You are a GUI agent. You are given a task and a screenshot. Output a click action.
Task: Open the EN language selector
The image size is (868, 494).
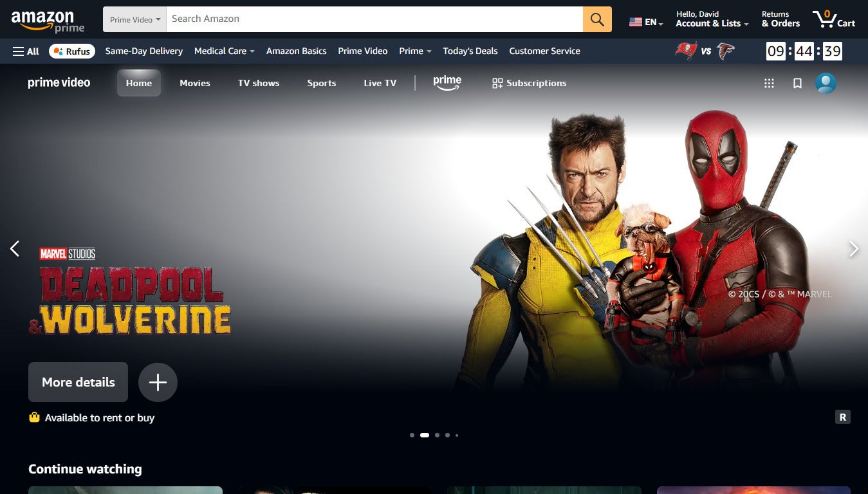tap(646, 22)
